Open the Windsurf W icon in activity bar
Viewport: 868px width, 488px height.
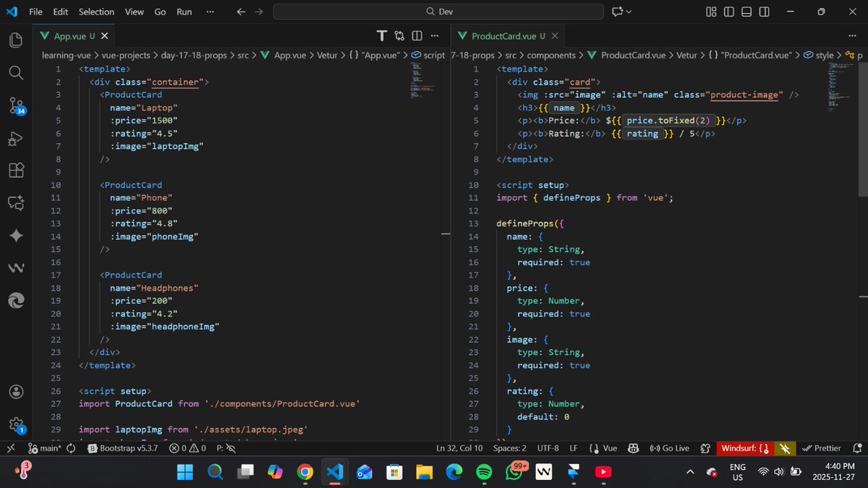tap(15, 268)
